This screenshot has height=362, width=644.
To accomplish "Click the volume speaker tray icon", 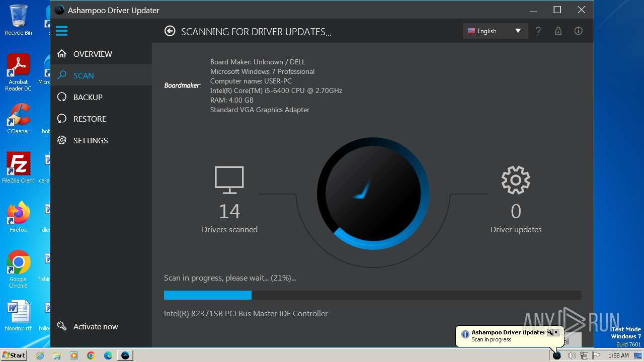I will coord(572,355).
